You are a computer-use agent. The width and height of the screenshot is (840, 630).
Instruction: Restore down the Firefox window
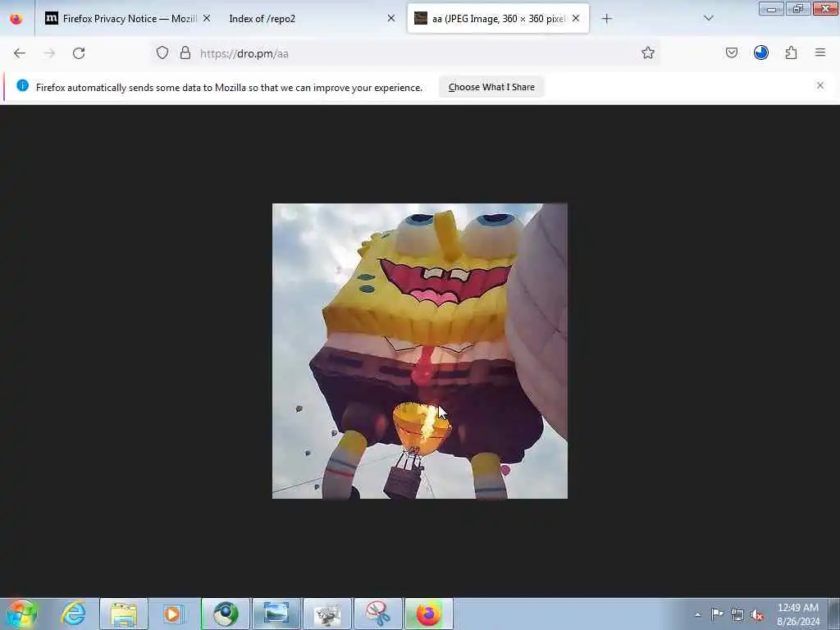[x=798, y=8]
